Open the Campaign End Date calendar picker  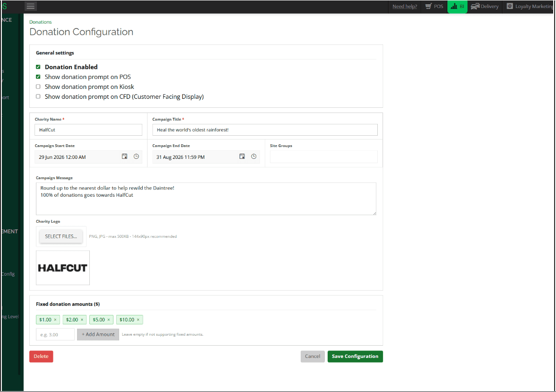[242, 157]
